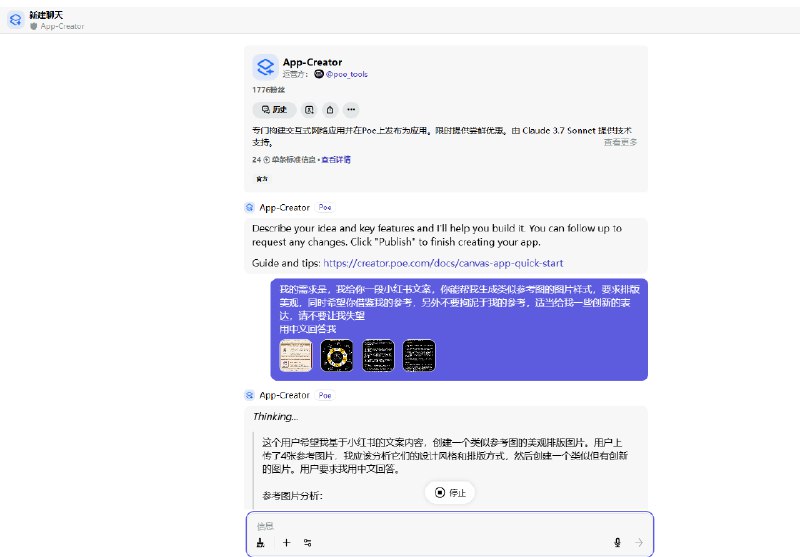800x557 pixels.
Task: Stop generation with the 停止 button
Action: [450, 493]
